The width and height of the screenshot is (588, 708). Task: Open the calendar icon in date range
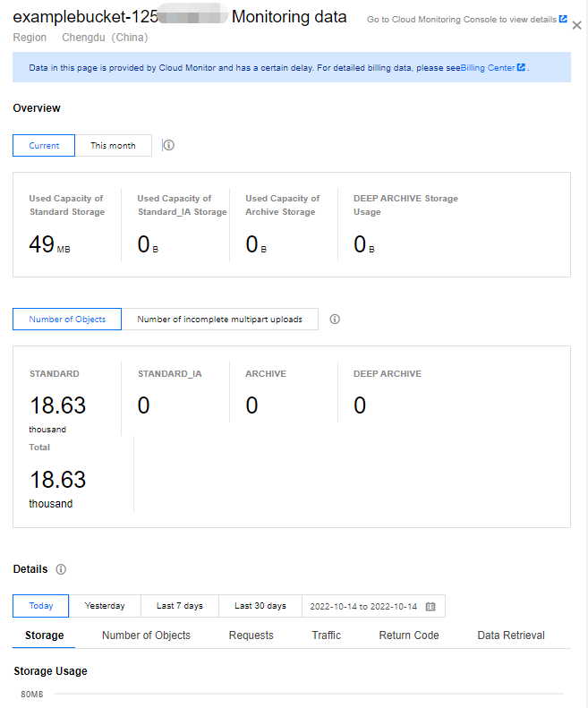430,606
